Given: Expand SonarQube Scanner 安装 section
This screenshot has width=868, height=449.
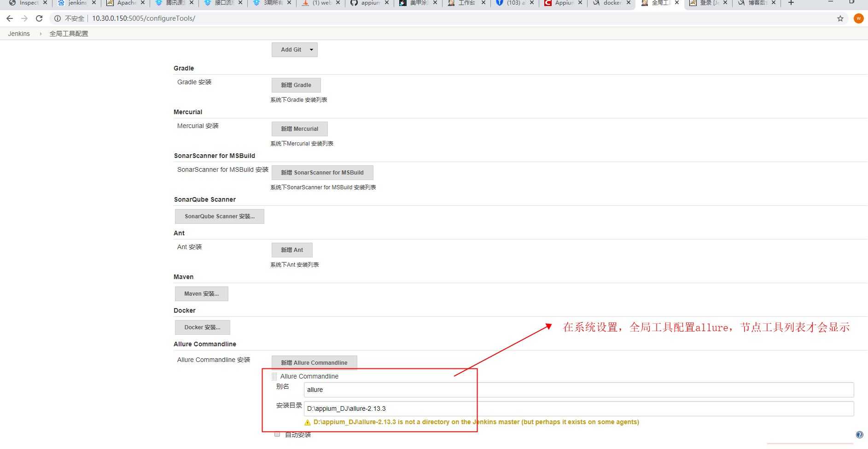Looking at the screenshot, I should coord(220,216).
